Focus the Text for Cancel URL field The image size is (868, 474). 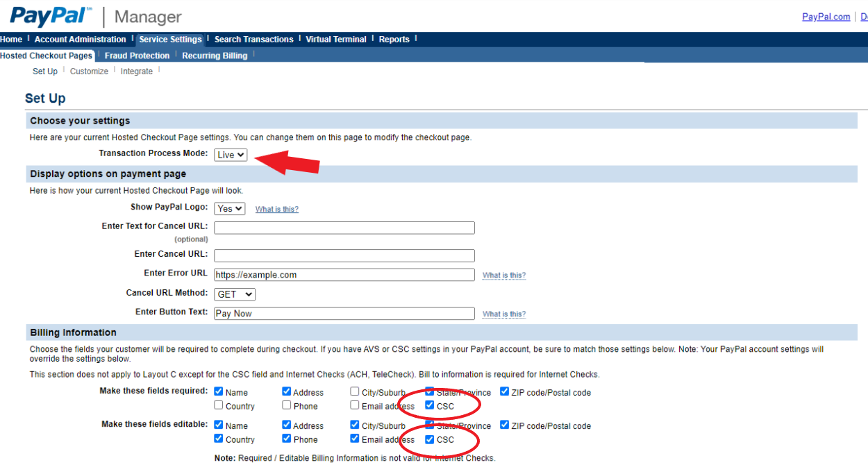click(344, 228)
